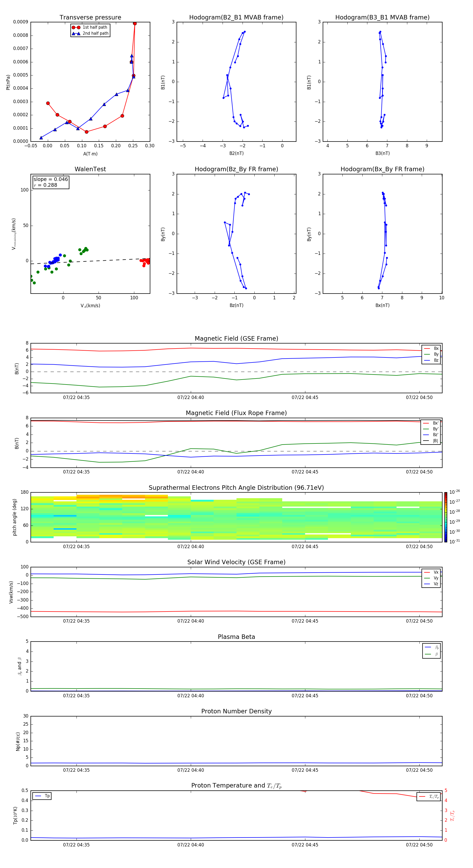Click the 'Magnetic Field (Flux Rope Frame)' title

click(x=236, y=413)
